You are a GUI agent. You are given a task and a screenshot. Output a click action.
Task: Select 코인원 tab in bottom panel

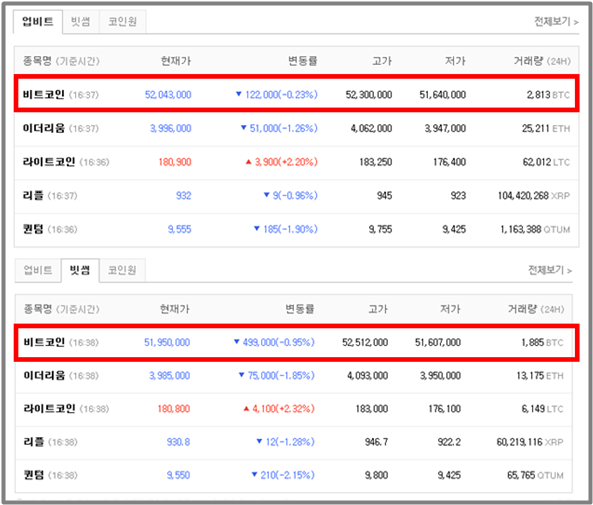(122, 270)
